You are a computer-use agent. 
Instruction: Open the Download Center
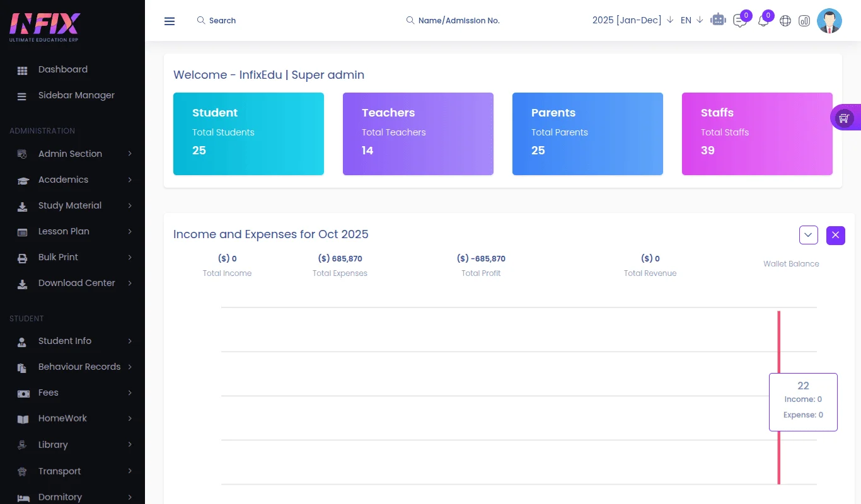coord(77,283)
